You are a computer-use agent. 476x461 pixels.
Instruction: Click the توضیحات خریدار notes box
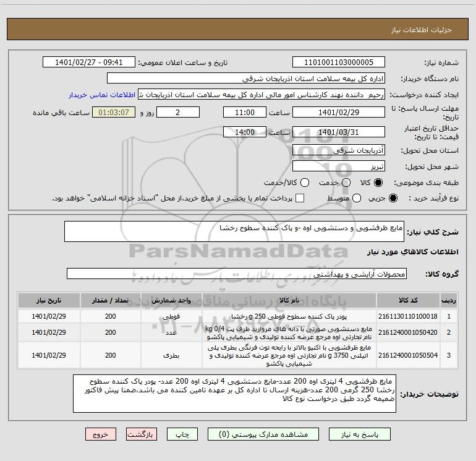(x=234, y=394)
